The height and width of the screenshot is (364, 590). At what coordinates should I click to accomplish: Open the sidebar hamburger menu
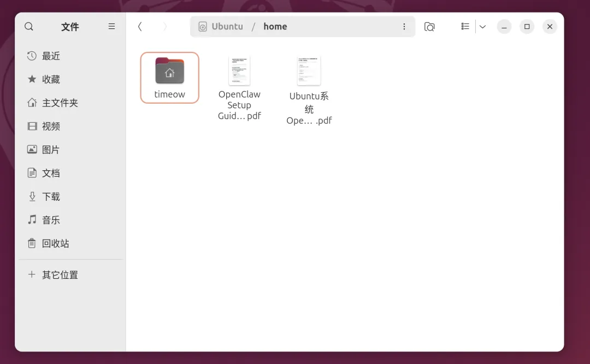[111, 26]
